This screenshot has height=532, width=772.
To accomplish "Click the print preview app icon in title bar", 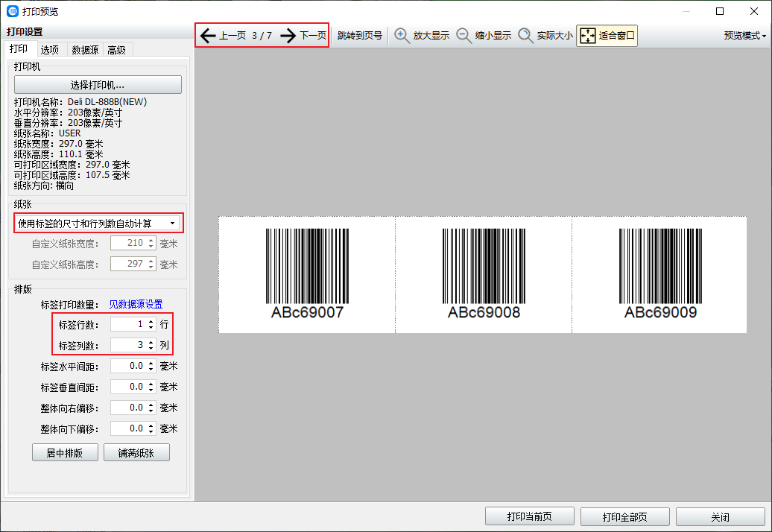I will point(13,11).
